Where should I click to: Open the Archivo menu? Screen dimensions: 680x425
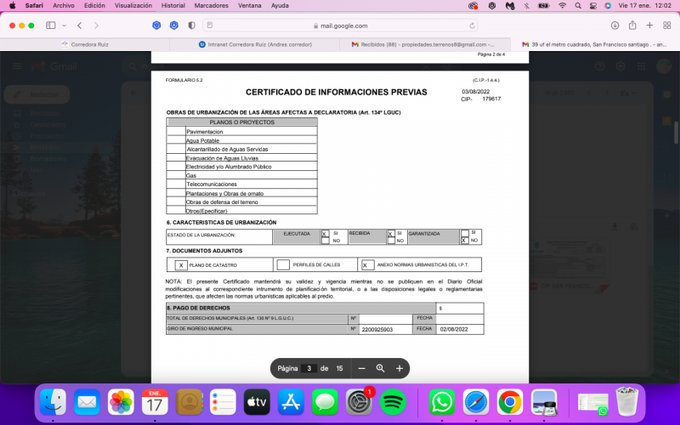pos(63,6)
